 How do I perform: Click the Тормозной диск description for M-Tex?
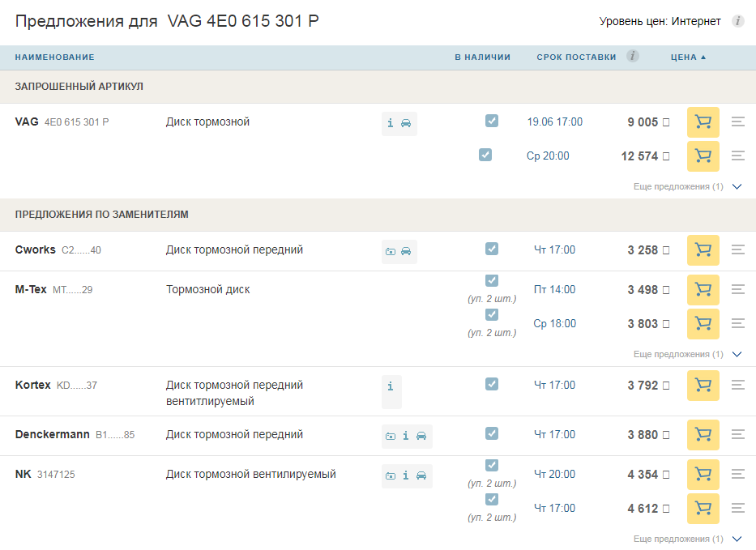[x=208, y=290]
